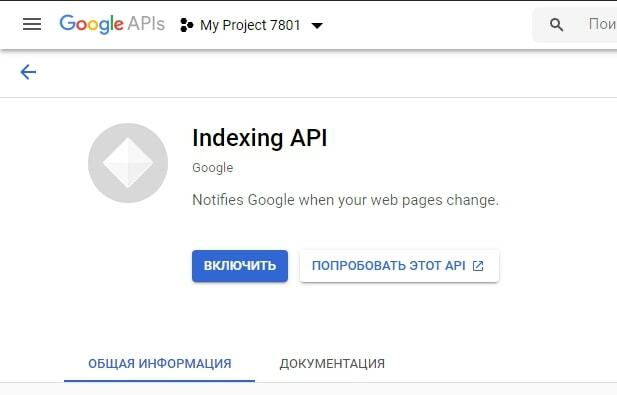Click the colored Google wordmark in the header
The height and width of the screenshot is (395, 617).
pos(92,24)
